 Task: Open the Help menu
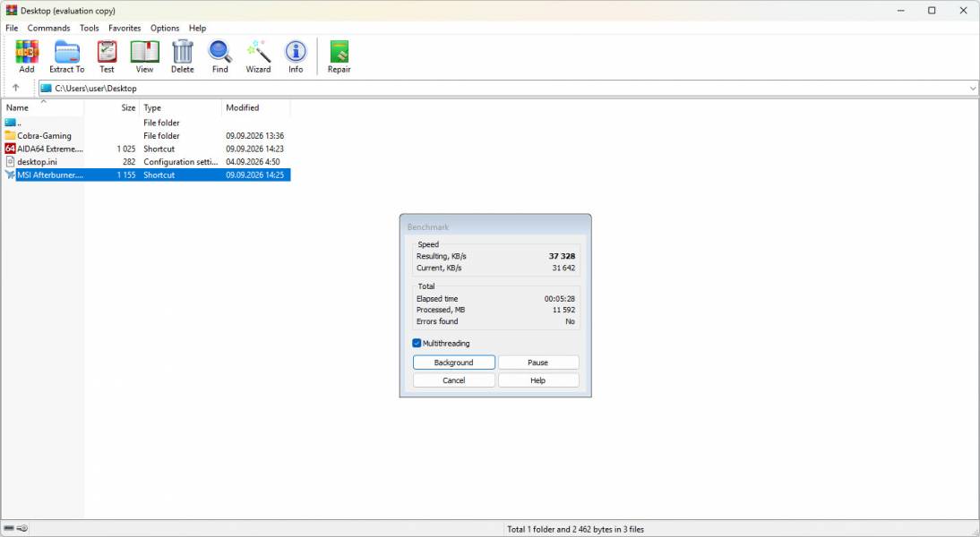coord(197,28)
